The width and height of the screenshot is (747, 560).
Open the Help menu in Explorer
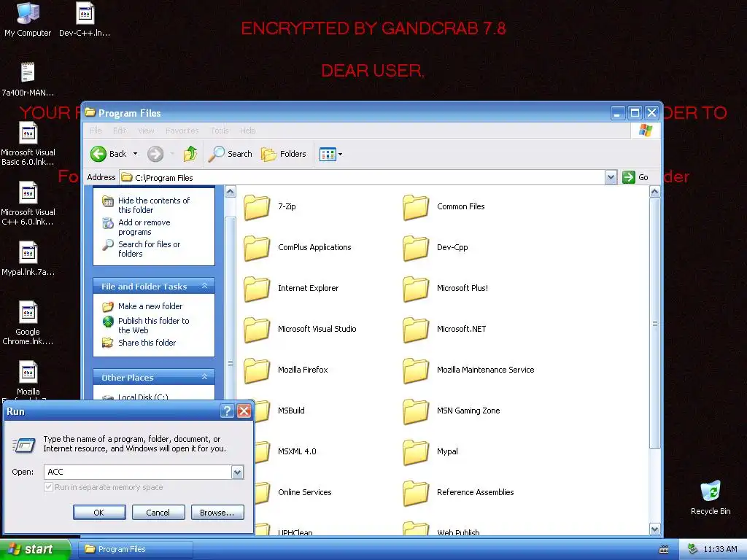pyautogui.click(x=247, y=131)
